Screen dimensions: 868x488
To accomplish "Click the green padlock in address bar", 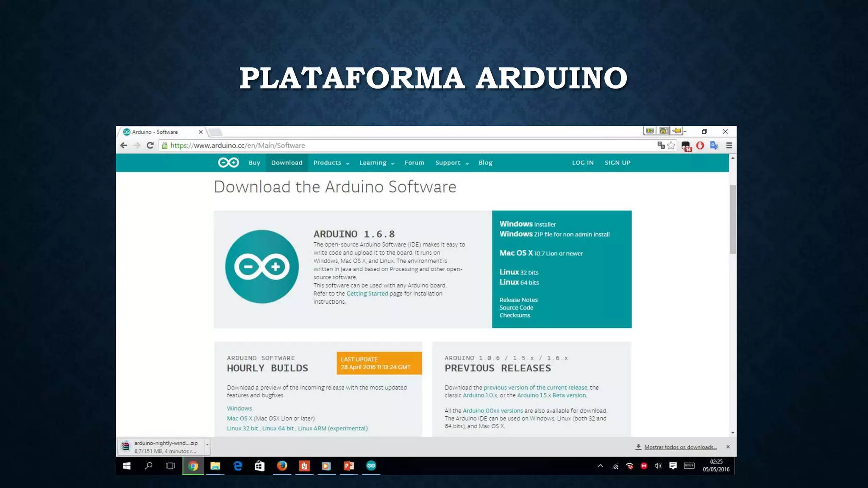I will point(165,145).
